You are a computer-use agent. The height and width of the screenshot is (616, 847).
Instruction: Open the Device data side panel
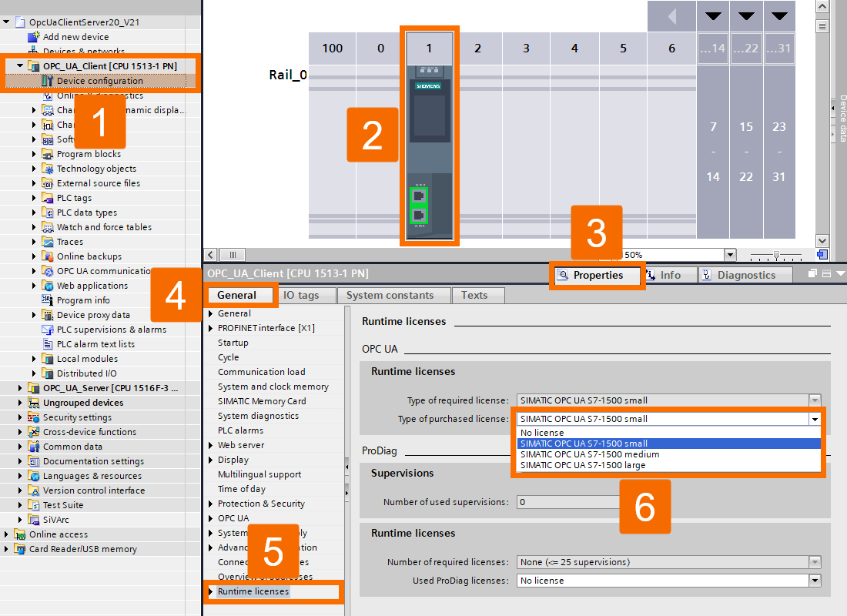(x=842, y=119)
